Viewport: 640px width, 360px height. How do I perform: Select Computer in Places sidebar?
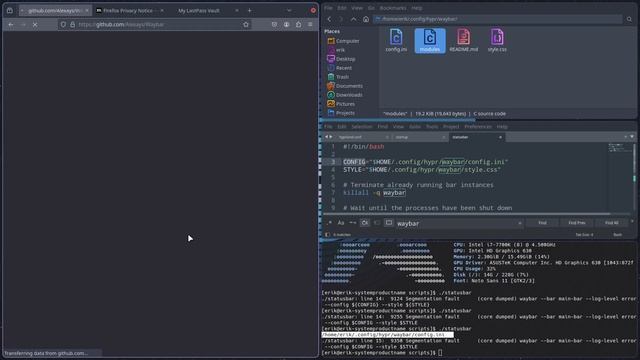(343, 41)
